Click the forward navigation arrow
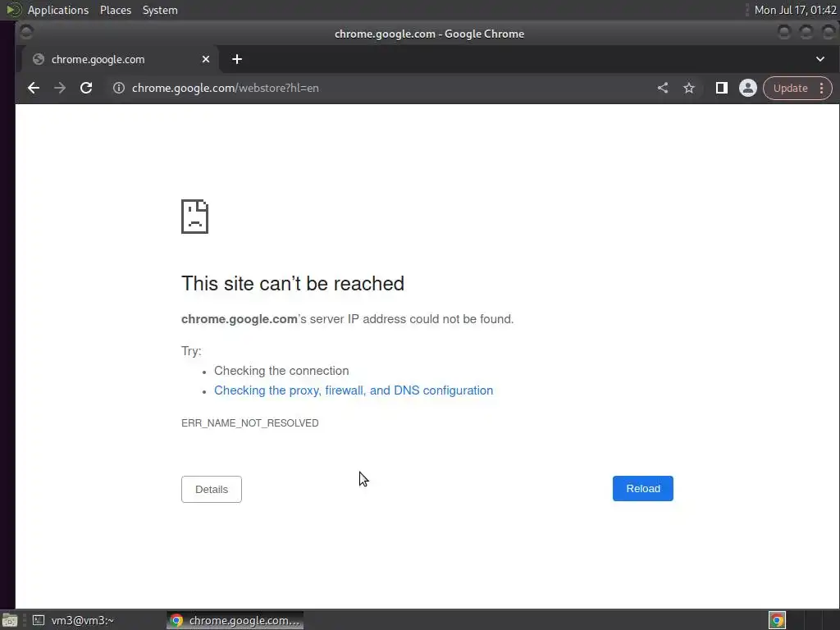The width and height of the screenshot is (840, 630). coord(59,88)
